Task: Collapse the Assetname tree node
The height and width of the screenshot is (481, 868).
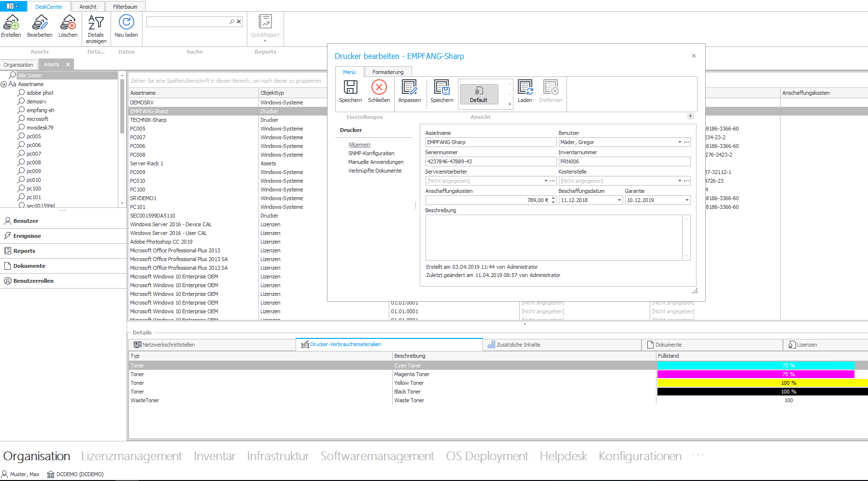Action: [4, 84]
